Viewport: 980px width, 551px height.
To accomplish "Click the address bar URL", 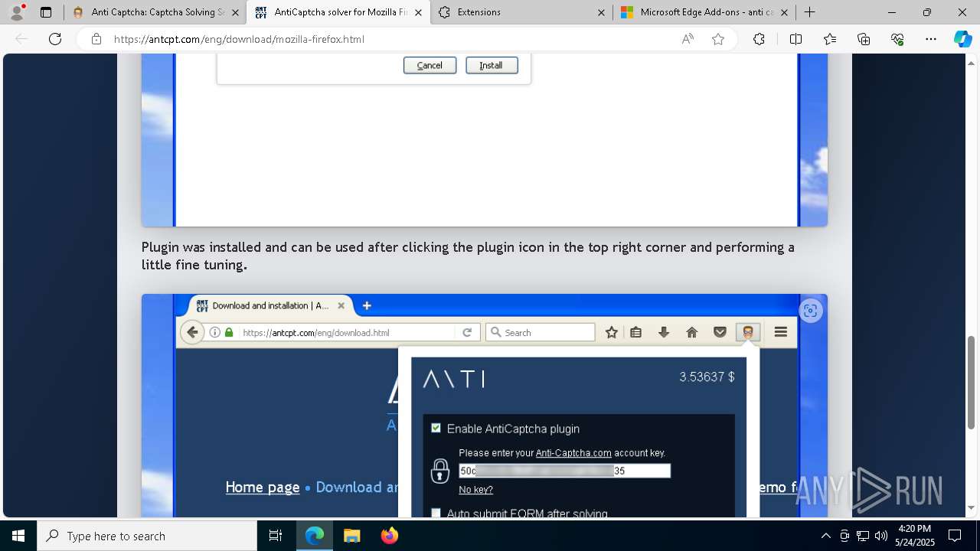I will [x=239, y=39].
